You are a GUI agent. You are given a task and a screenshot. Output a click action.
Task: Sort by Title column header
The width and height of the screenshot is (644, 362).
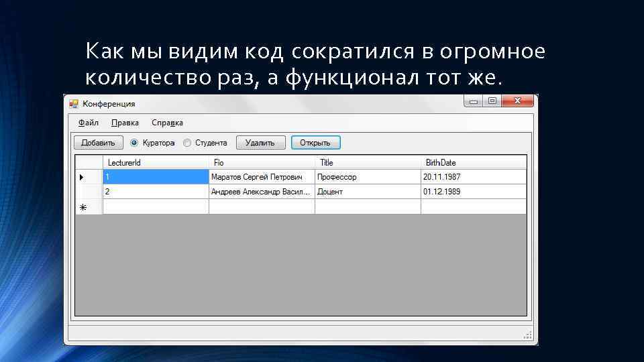coord(368,162)
